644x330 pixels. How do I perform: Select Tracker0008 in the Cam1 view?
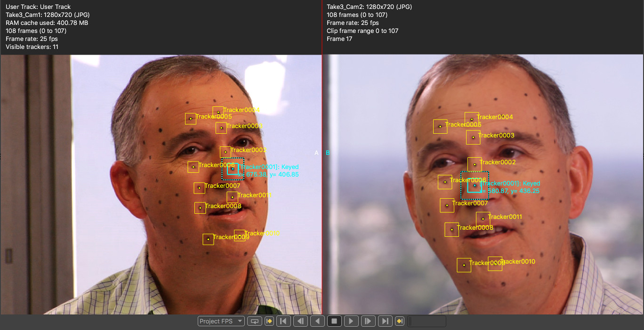200,208
